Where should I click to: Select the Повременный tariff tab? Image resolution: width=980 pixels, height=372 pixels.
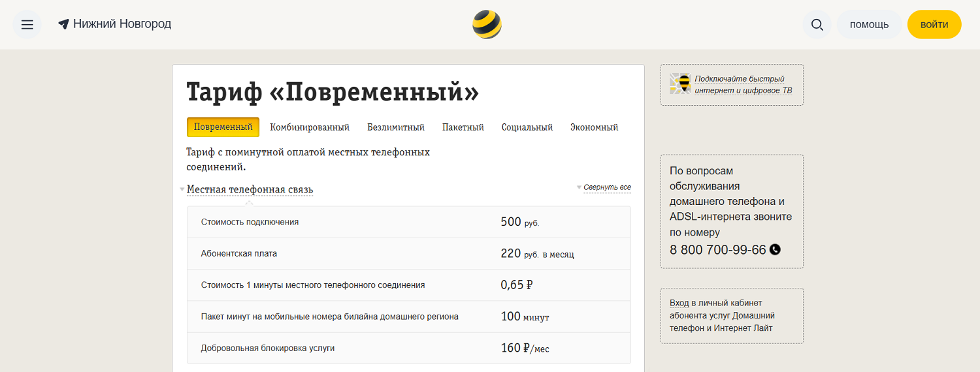223,127
